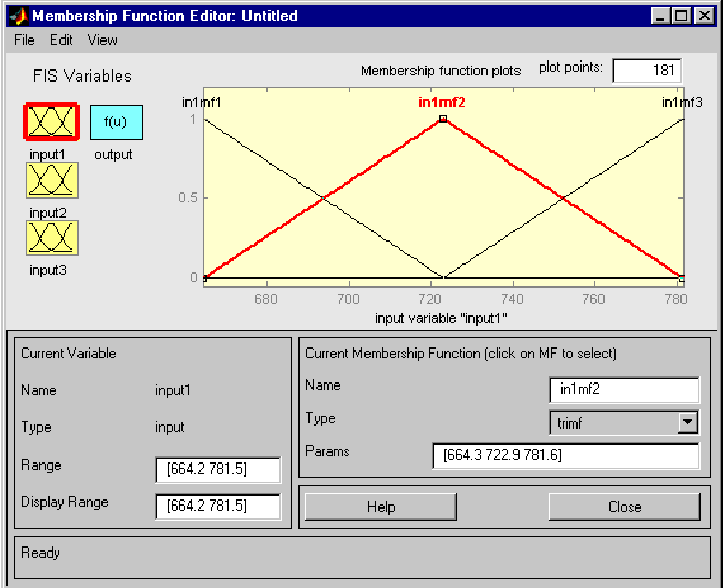Click the Display Range input field

(x=218, y=506)
